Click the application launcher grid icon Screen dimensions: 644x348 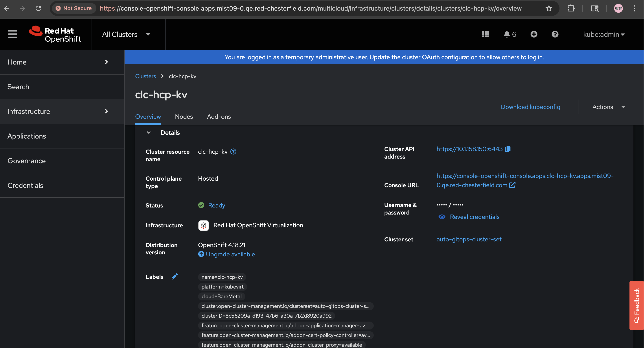[x=486, y=34]
